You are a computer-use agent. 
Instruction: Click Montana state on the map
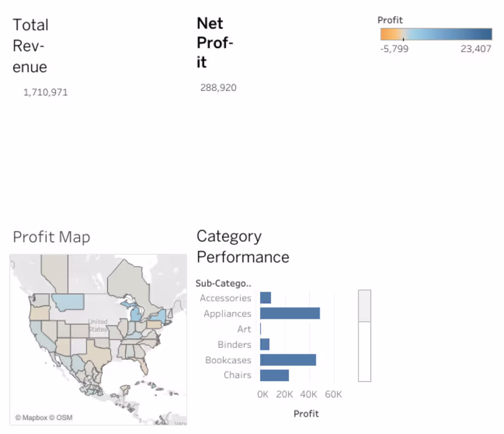(69, 302)
